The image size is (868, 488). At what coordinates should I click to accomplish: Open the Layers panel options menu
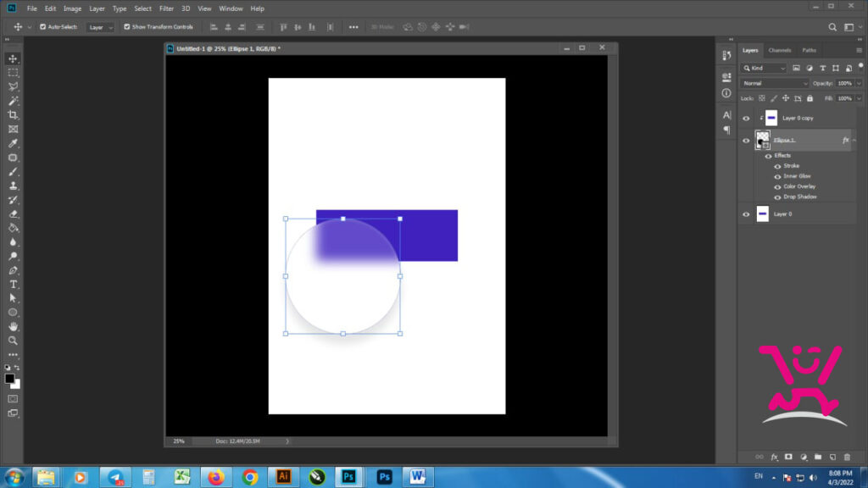[860, 50]
